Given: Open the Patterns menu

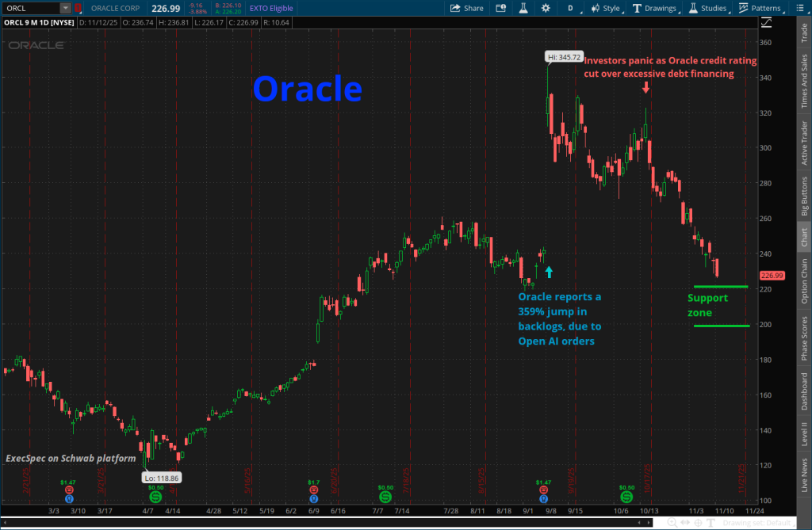Looking at the screenshot, I should coord(760,8).
